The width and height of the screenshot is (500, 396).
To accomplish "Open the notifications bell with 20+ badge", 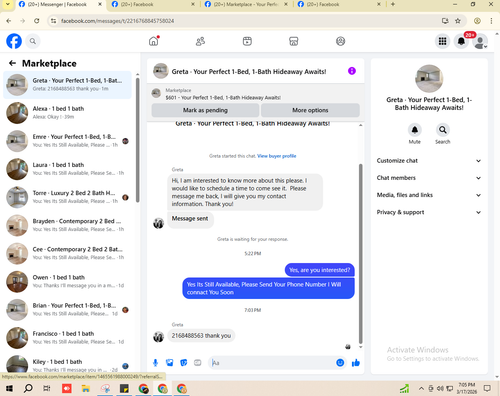I will coord(461,41).
